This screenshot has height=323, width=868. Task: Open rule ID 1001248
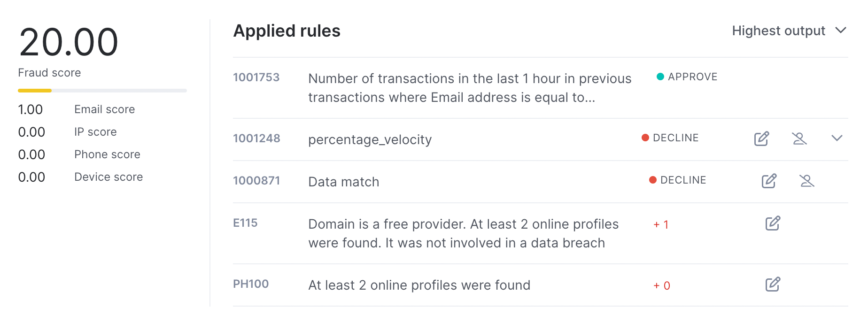(x=256, y=138)
